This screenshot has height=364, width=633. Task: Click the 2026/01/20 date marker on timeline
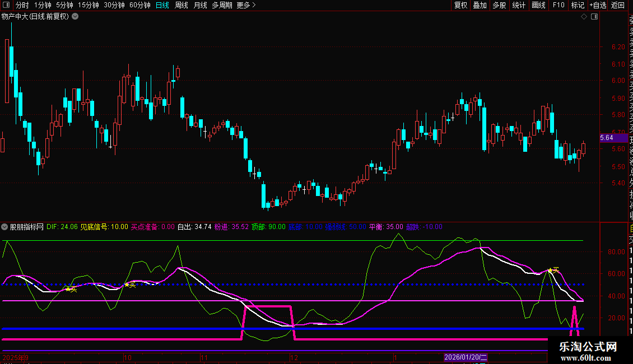[x=466, y=357]
